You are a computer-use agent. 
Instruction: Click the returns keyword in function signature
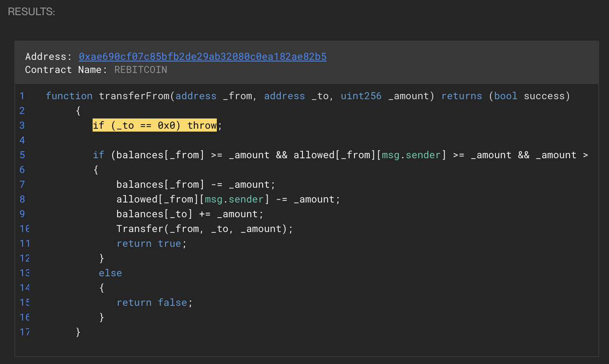click(x=461, y=96)
